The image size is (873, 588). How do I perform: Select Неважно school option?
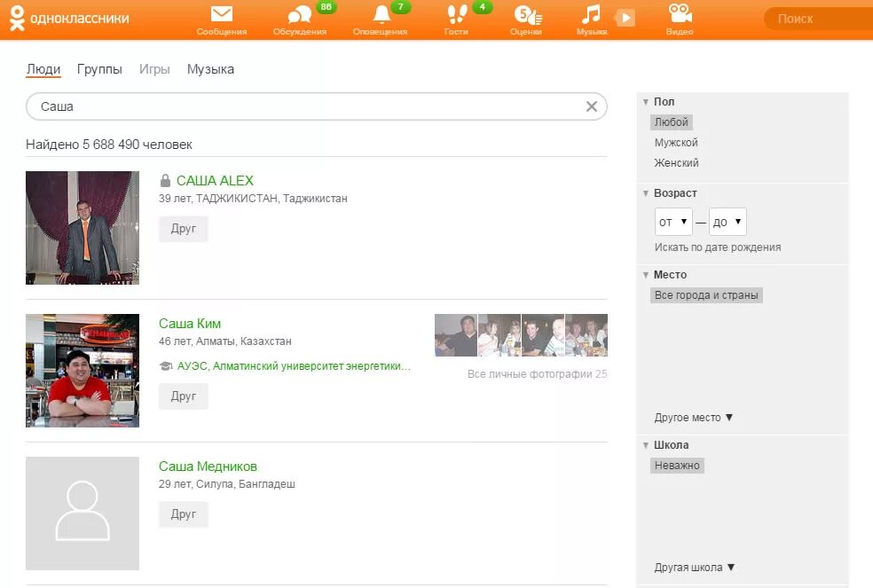[677, 466]
